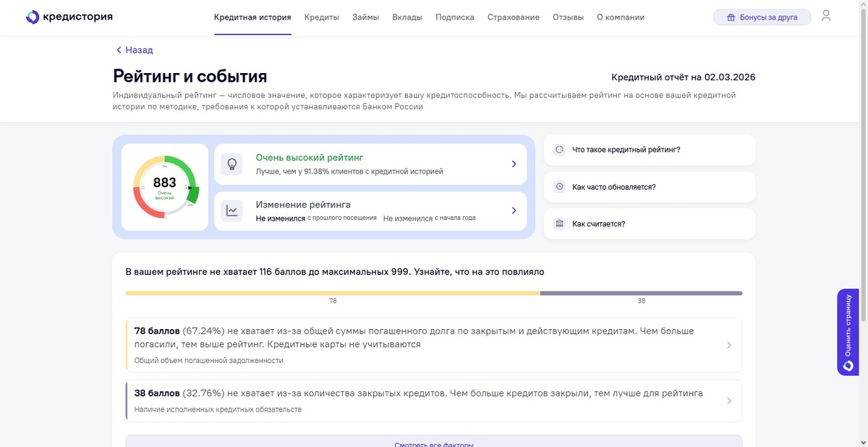Click the Не изменился с прошлого посещения text
868x447 pixels.
click(316, 218)
